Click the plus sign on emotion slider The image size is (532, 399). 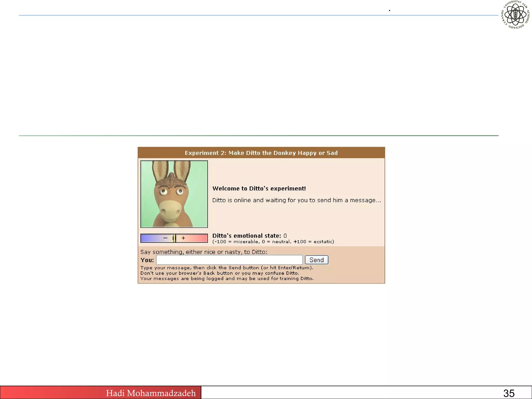[183, 238]
